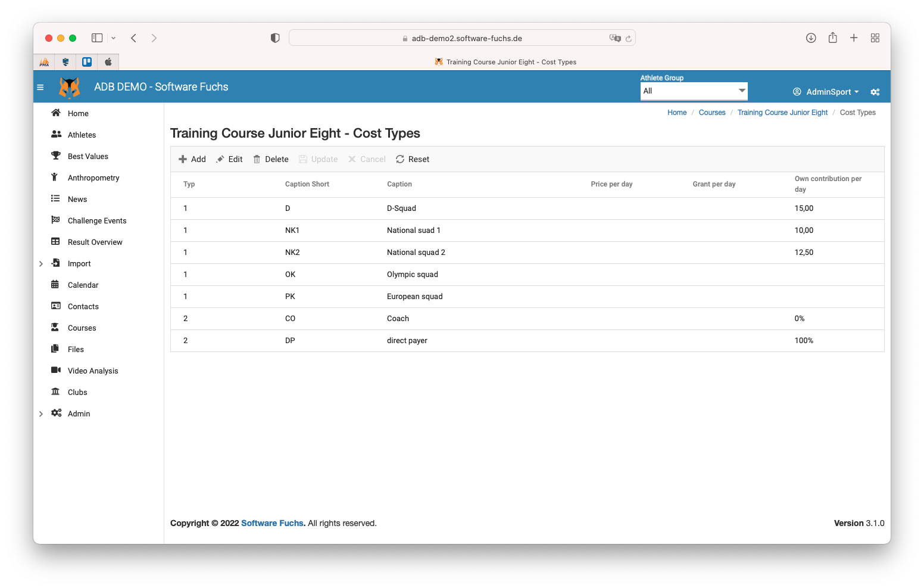Click the NK1 caption short cell
Image resolution: width=924 pixels, height=588 pixels.
(292, 231)
